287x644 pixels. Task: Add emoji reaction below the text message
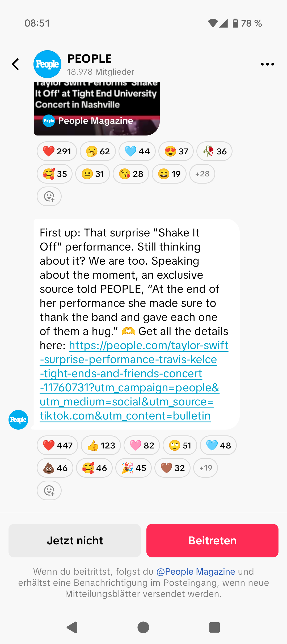coord(49,490)
